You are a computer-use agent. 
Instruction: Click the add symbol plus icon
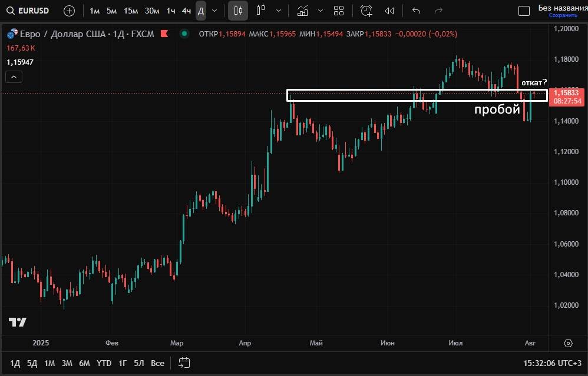coord(69,11)
